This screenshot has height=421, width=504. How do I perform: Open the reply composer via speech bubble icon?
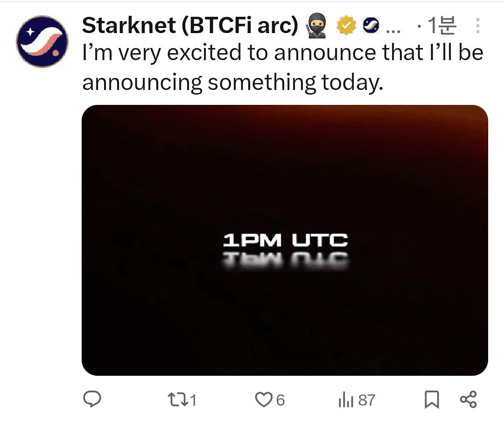pos(93,399)
